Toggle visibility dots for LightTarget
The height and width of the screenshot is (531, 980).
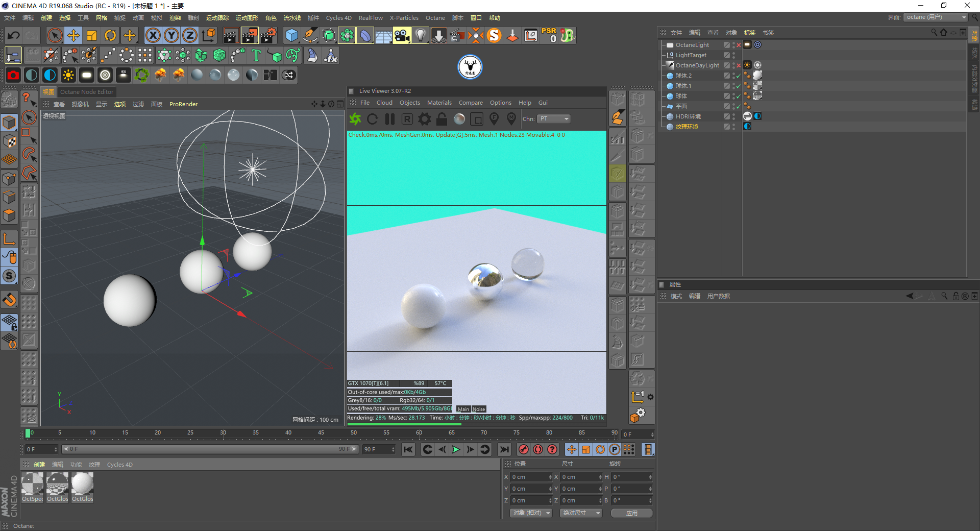click(x=734, y=55)
